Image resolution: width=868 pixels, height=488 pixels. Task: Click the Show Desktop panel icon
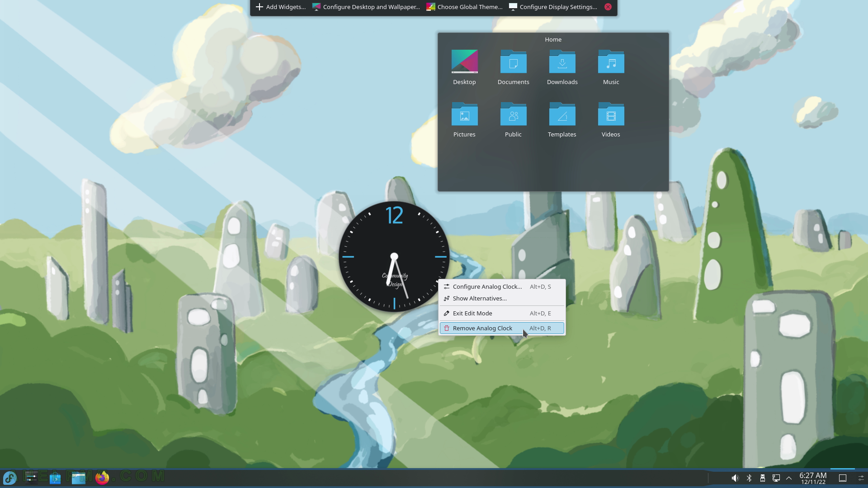(843, 478)
